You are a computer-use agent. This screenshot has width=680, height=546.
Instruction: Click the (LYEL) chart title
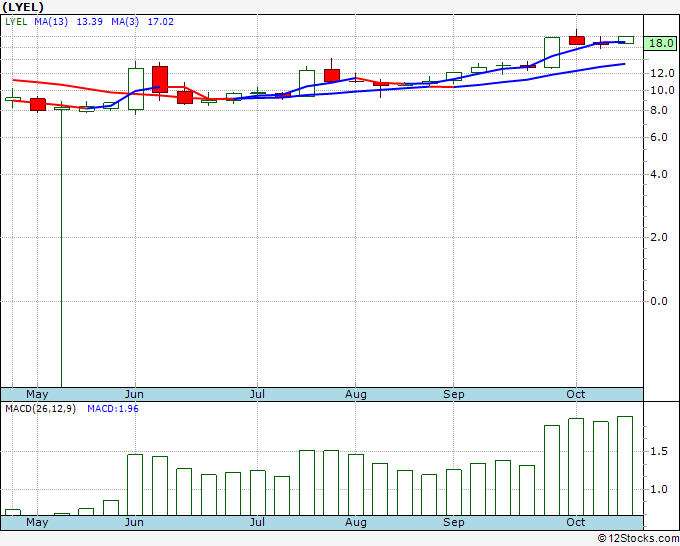click(x=23, y=7)
